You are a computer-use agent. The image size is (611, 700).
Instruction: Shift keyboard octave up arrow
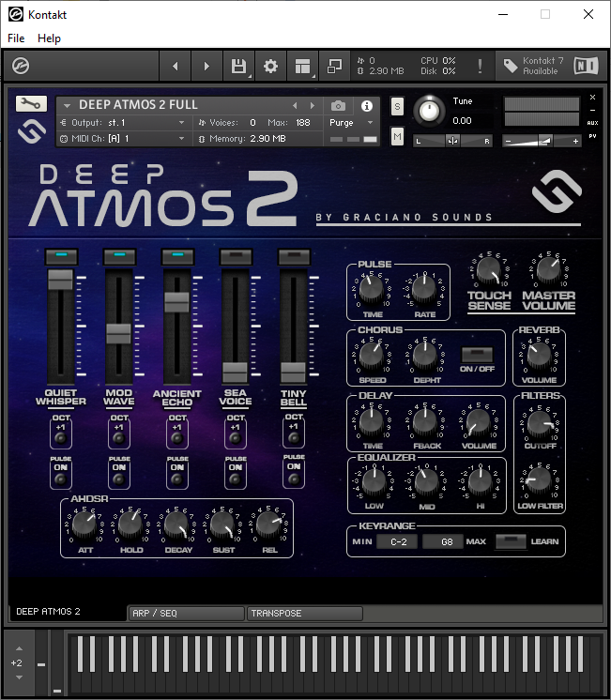point(19,648)
